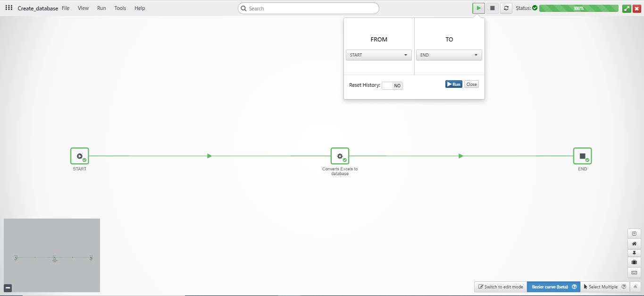Click the Home icon in the right sidebar

634,243
